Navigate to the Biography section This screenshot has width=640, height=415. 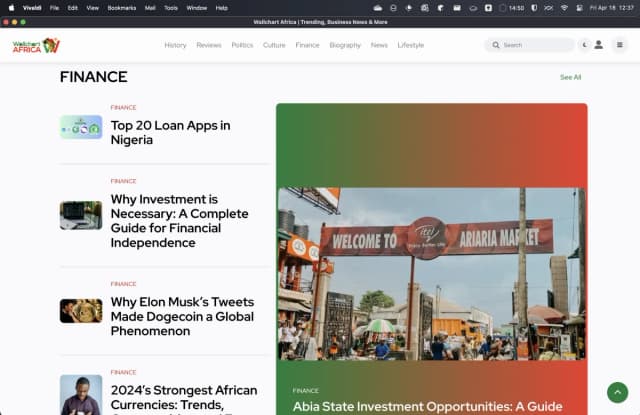click(345, 45)
